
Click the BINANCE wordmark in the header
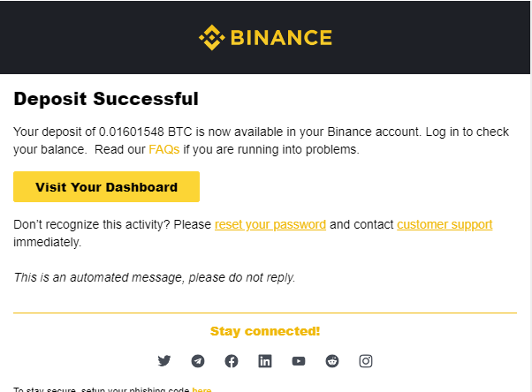pos(281,37)
